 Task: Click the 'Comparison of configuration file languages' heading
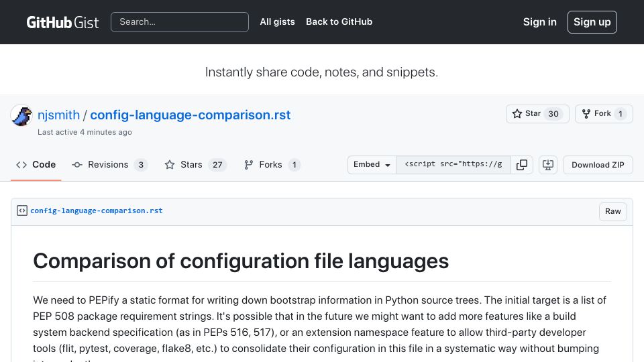pyautogui.click(x=241, y=261)
